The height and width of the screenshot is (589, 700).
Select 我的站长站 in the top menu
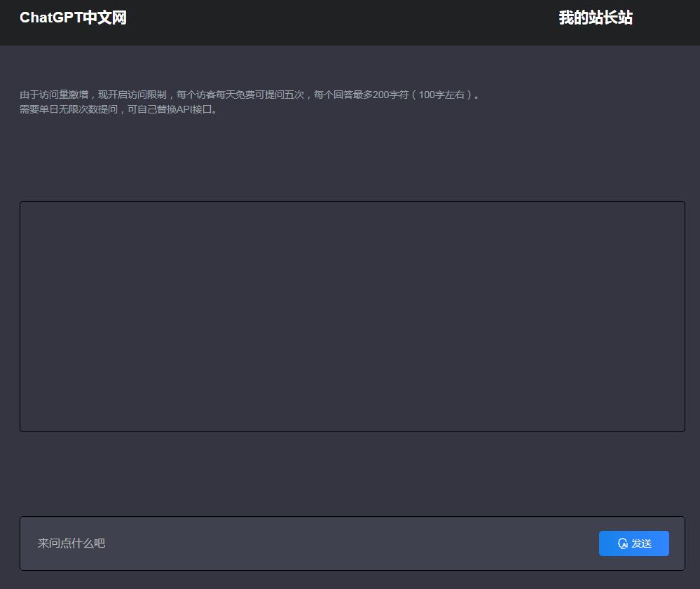point(596,18)
